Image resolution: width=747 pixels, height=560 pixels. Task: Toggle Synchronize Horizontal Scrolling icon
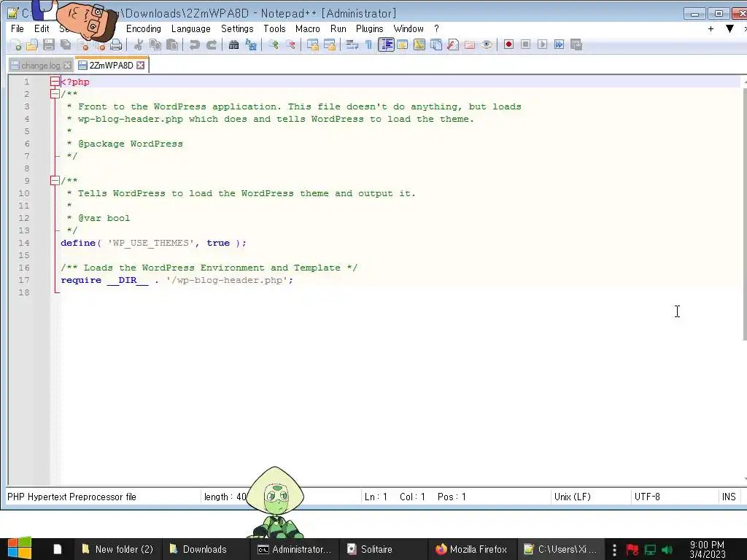click(x=329, y=44)
